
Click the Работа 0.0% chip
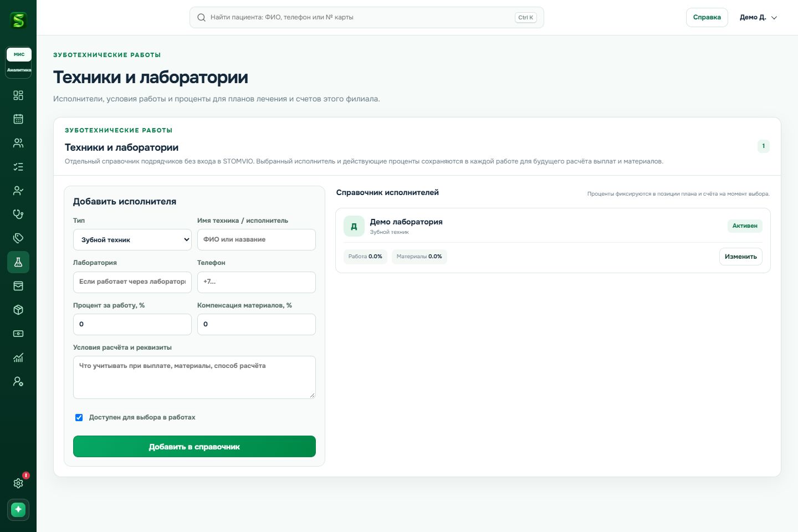click(365, 257)
